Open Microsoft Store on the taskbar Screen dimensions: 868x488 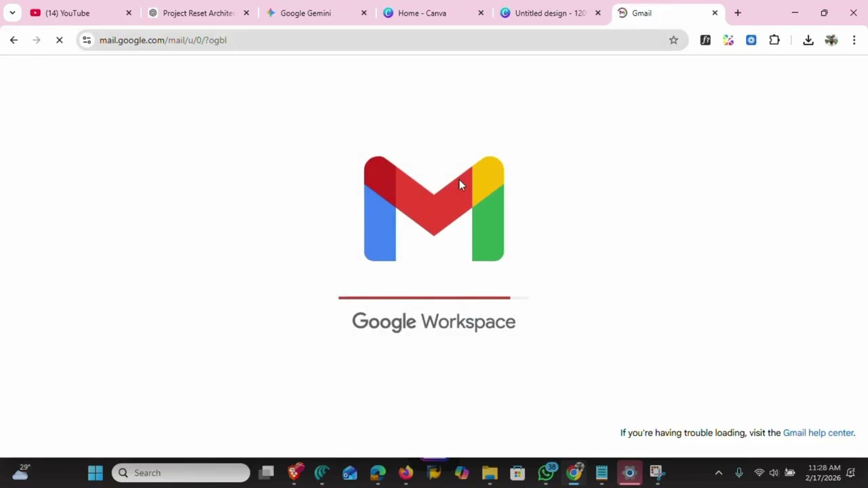[517, 472]
